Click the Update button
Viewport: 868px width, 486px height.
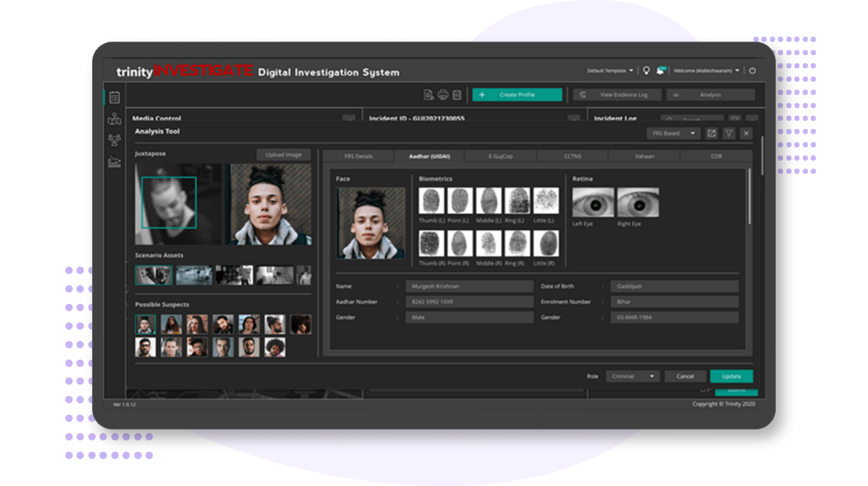(x=732, y=376)
